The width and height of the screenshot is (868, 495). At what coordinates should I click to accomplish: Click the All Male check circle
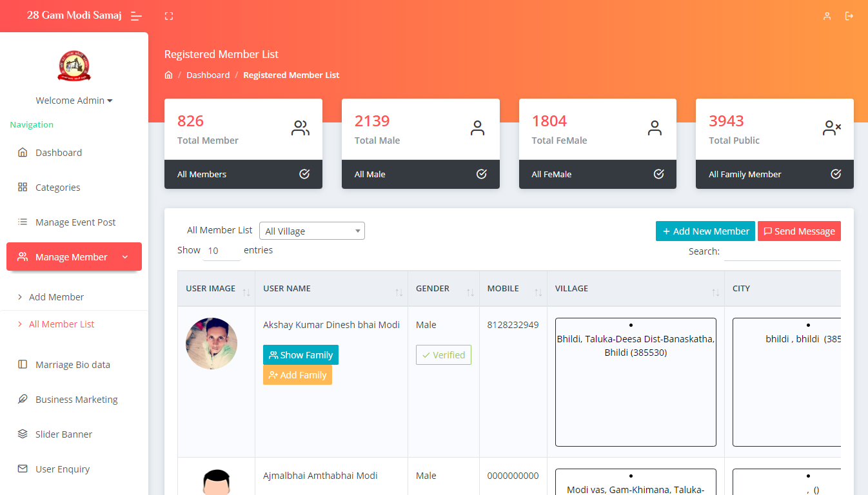point(481,174)
